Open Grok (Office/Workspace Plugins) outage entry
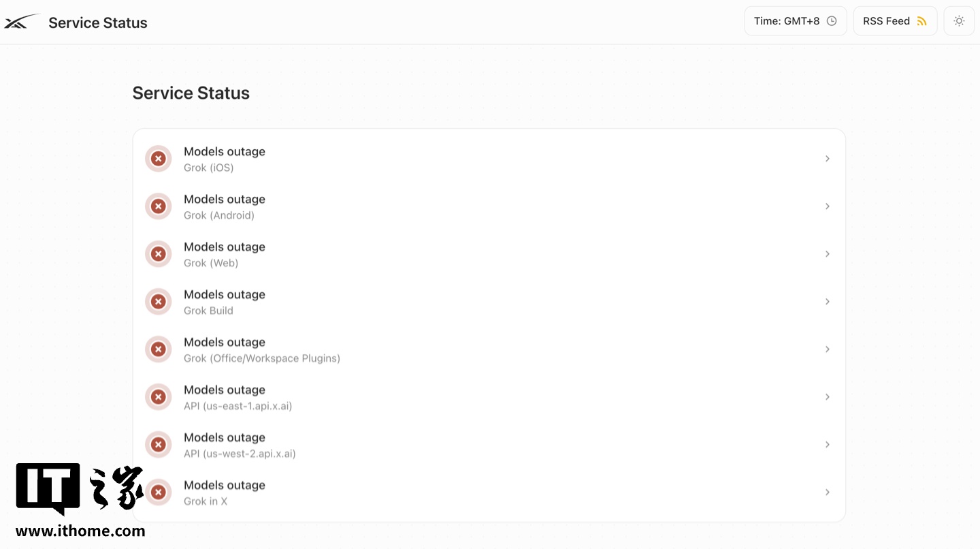This screenshot has width=980, height=549. (x=489, y=349)
